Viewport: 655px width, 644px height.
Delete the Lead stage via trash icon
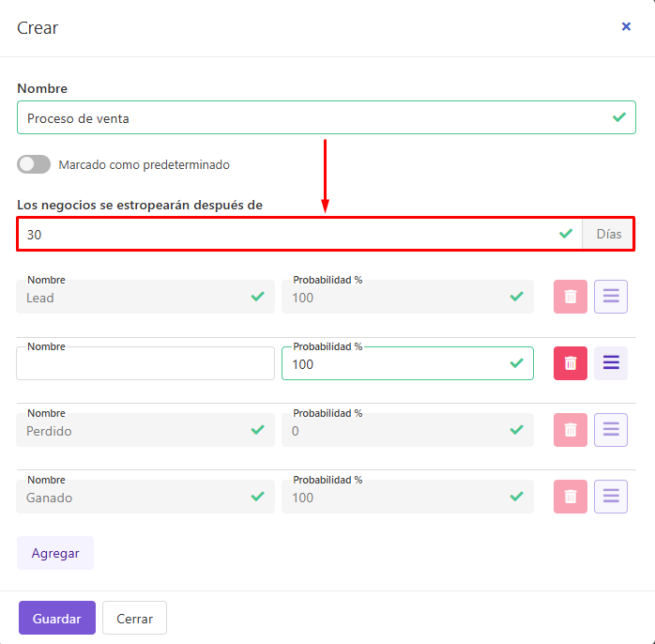pyautogui.click(x=571, y=297)
